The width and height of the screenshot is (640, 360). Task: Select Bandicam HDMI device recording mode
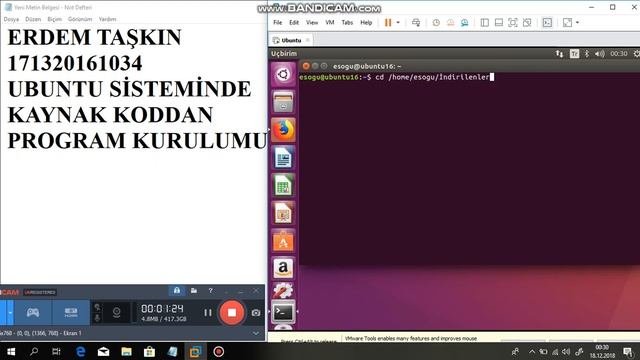tap(71, 313)
